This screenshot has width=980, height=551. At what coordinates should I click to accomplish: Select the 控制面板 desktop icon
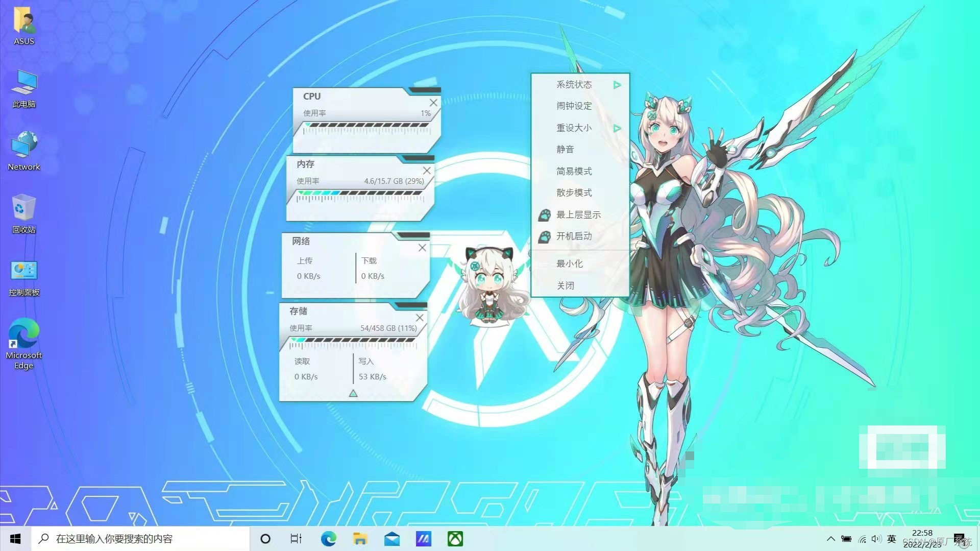pyautogui.click(x=24, y=278)
